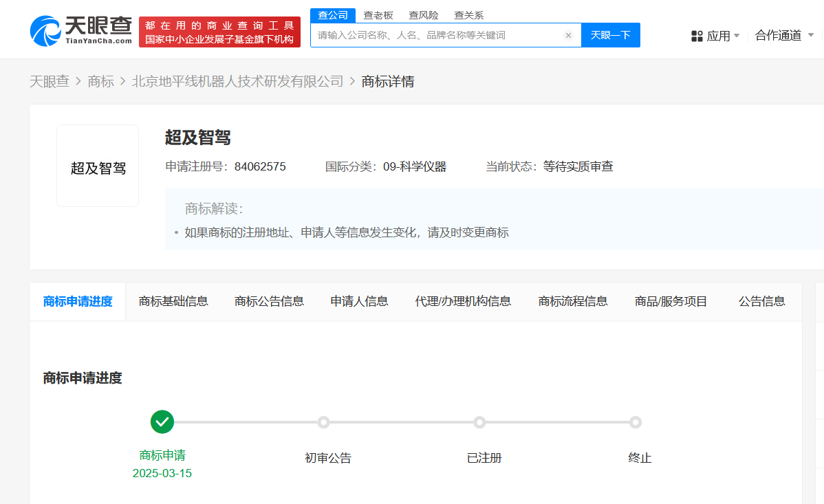The height and width of the screenshot is (504, 824).
Task: Click the red promotional banner
Action: pyautogui.click(x=219, y=32)
